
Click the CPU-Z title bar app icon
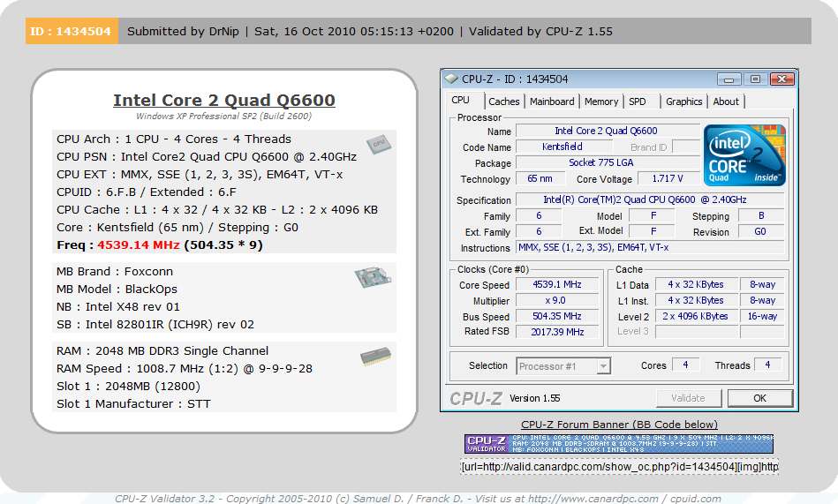[x=451, y=79]
